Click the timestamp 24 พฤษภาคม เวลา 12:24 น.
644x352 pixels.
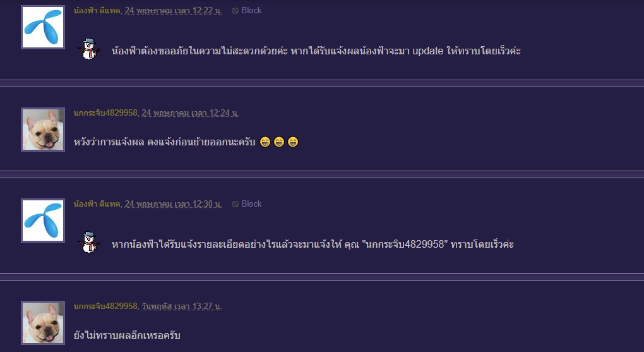pyautogui.click(x=190, y=113)
